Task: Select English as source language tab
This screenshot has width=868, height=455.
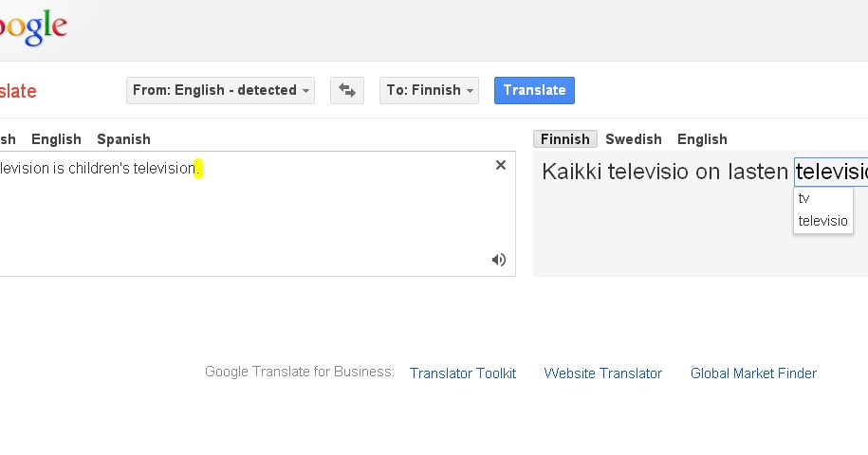Action: pyautogui.click(x=57, y=139)
